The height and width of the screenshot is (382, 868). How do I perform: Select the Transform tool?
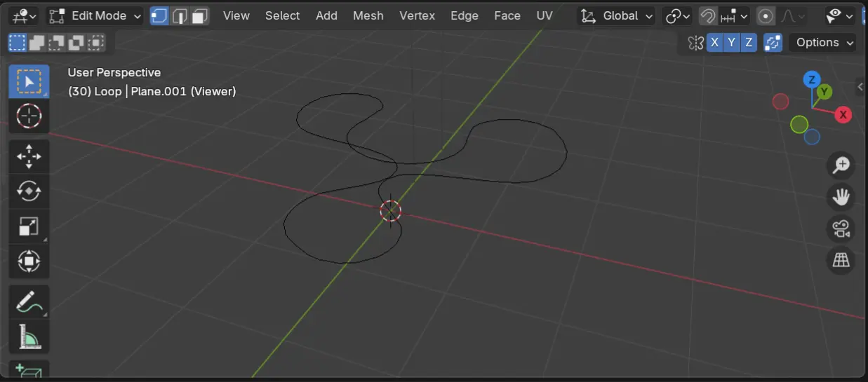29,261
